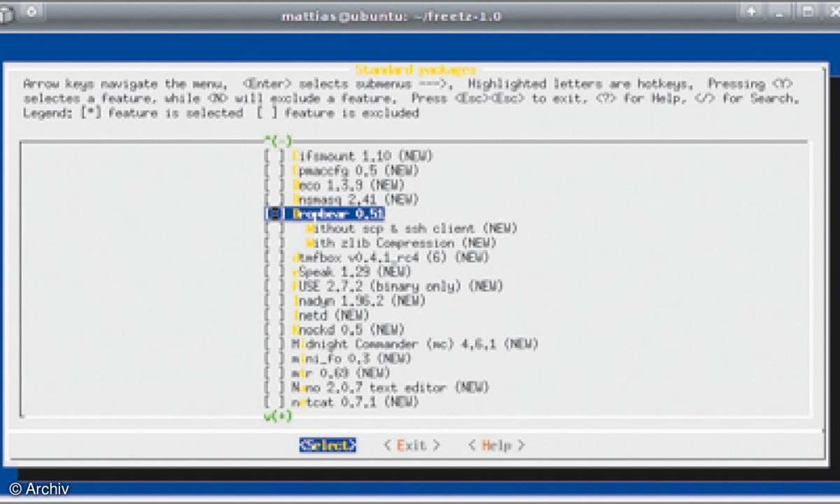This screenshot has height=504, width=840.
Task: Activate the Select button
Action: click(x=327, y=445)
